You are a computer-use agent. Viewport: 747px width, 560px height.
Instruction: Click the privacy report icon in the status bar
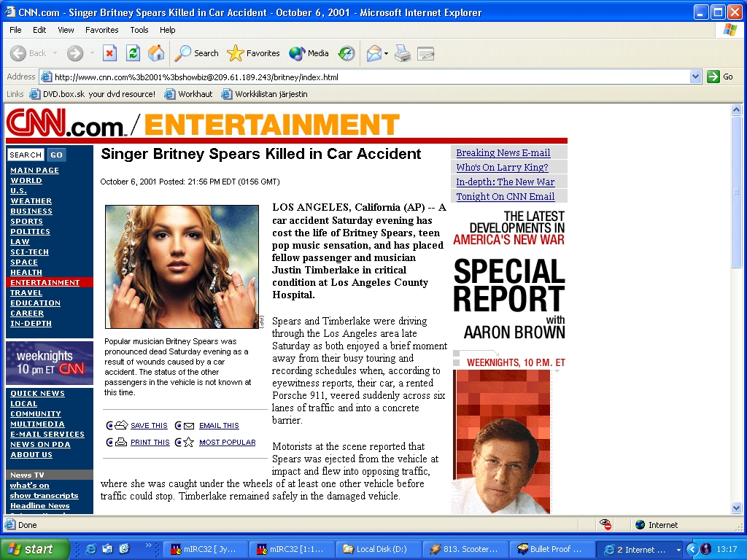[x=605, y=525]
